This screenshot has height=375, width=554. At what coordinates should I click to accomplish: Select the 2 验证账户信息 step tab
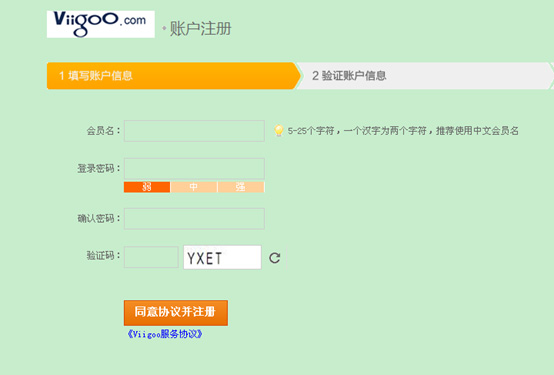[x=425, y=76]
